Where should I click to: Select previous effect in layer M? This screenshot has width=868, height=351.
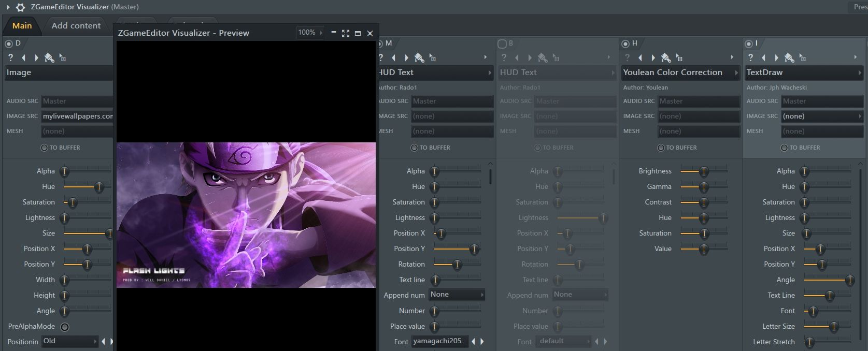coord(393,57)
